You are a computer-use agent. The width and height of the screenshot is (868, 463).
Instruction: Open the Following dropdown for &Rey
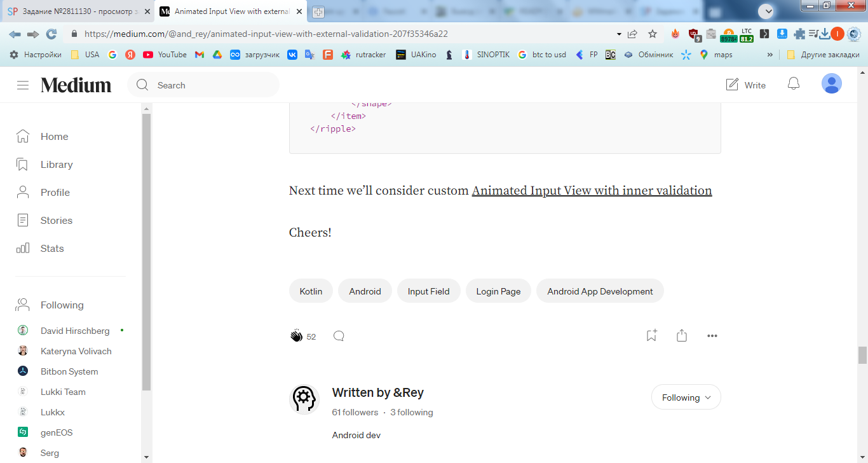pos(686,397)
